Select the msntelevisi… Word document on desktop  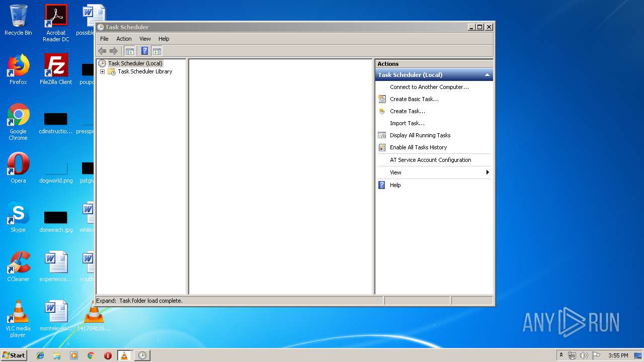[56, 316]
